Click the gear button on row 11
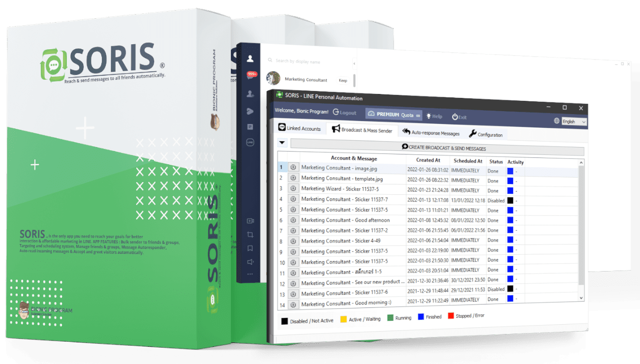 [x=293, y=273]
